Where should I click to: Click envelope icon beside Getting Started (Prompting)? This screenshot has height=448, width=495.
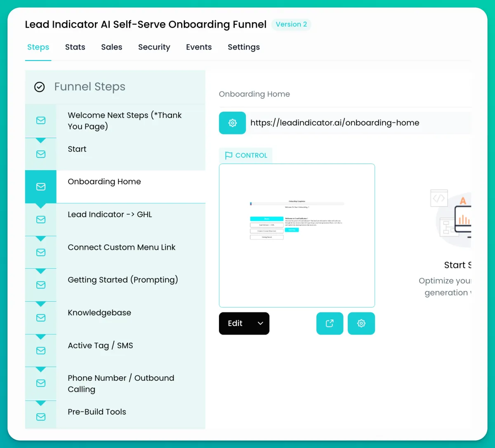41,285
